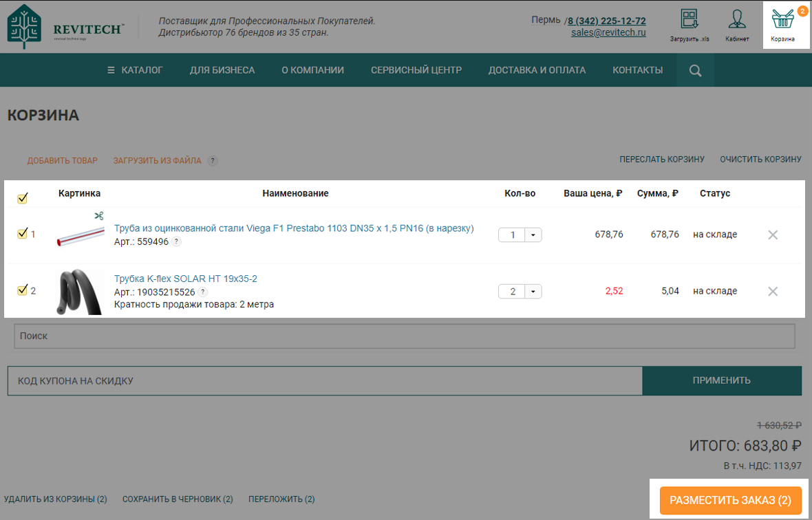The height and width of the screenshot is (520, 812).
Task: Open the Кабинет account icon
Action: coord(737,26)
